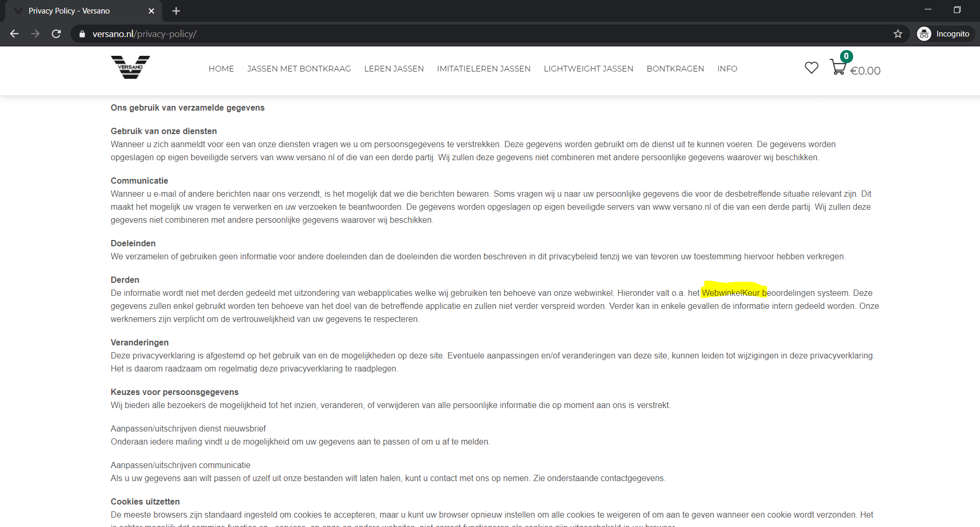This screenshot has height=527, width=980.
Task: View site info via lock icon
Action: click(x=82, y=34)
